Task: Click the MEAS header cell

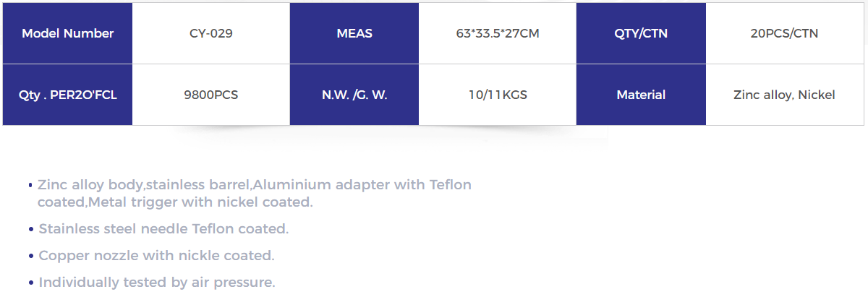Action: (x=354, y=33)
